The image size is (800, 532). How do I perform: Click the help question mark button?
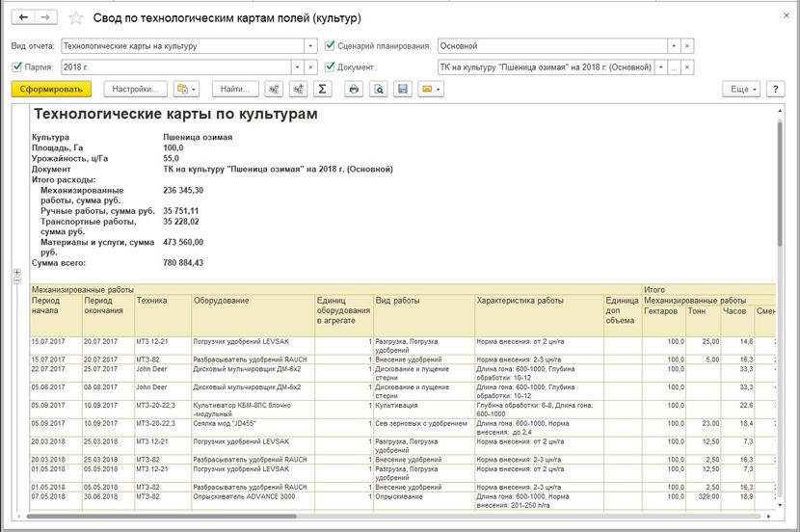[x=776, y=89]
